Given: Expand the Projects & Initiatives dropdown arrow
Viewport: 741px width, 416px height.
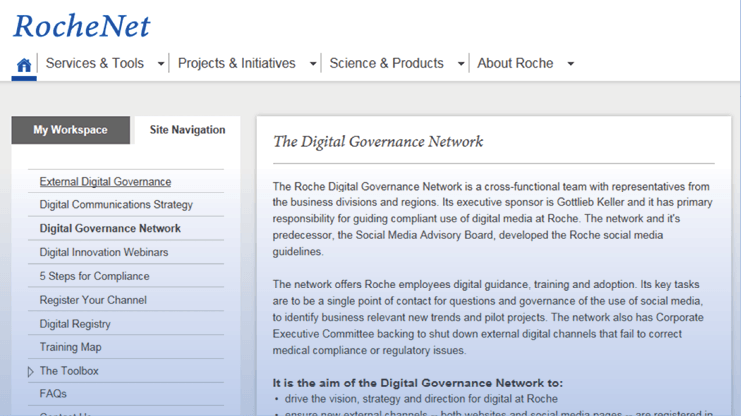Looking at the screenshot, I should (x=313, y=64).
